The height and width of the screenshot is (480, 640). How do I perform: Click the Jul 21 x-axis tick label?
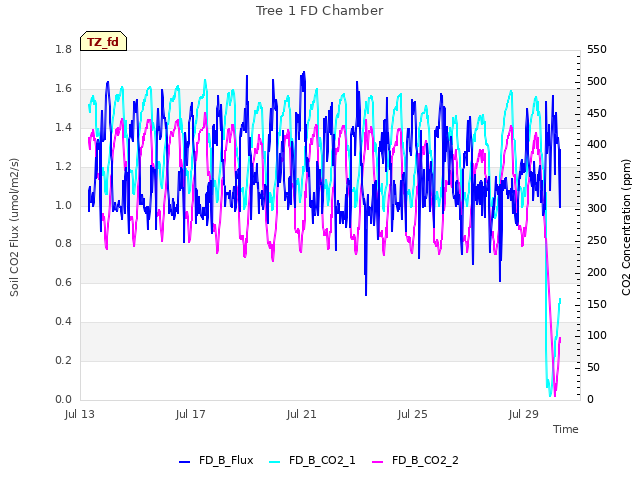302,414
